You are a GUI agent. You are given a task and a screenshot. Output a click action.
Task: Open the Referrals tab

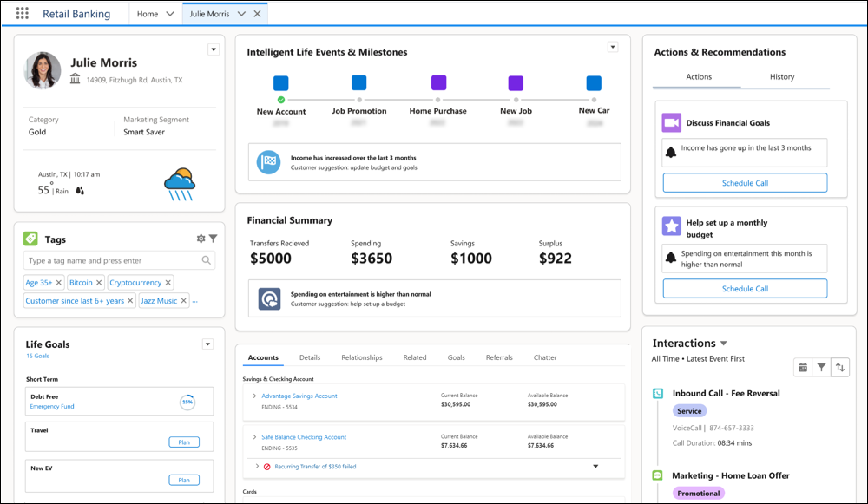pyautogui.click(x=499, y=357)
